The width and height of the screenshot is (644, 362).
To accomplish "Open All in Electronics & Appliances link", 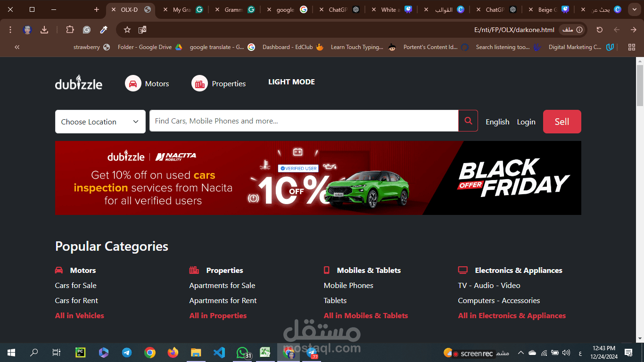I will pos(512,315).
